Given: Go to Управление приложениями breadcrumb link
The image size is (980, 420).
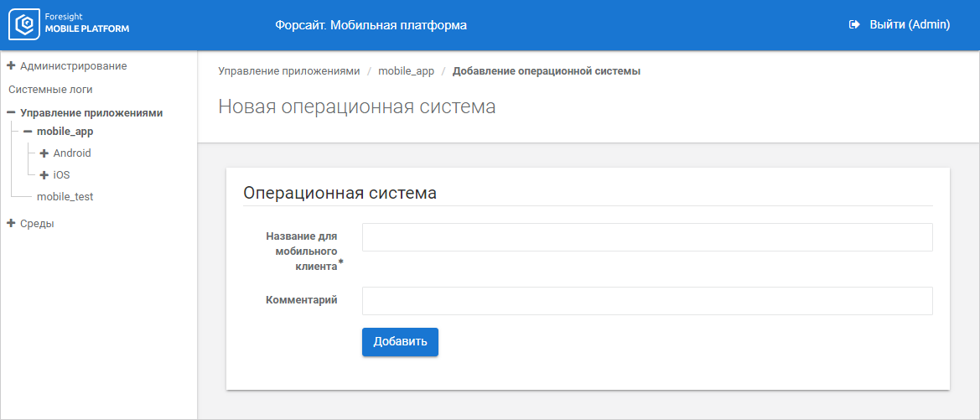Looking at the screenshot, I should [x=288, y=71].
